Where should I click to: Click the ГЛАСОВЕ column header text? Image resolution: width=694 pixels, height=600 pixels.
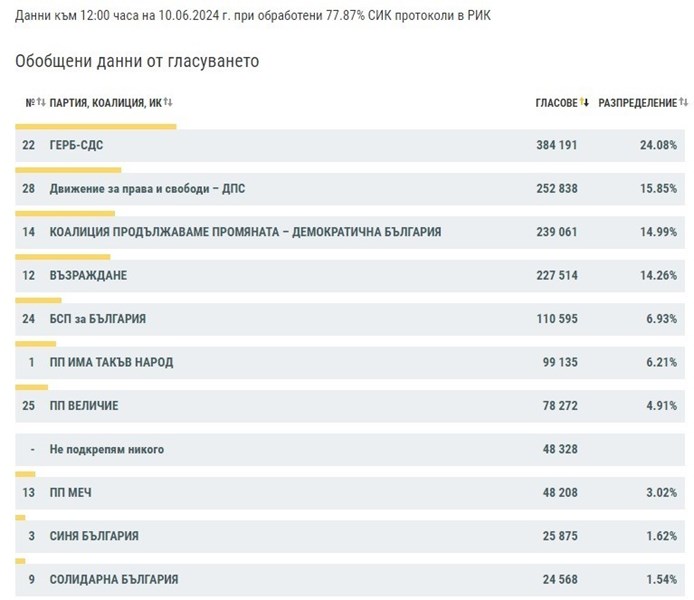tap(556, 102)
